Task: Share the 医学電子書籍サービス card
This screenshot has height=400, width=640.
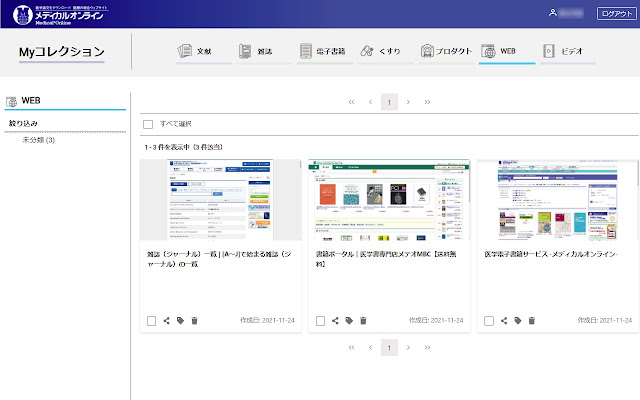Action: (x=504, y=321)
